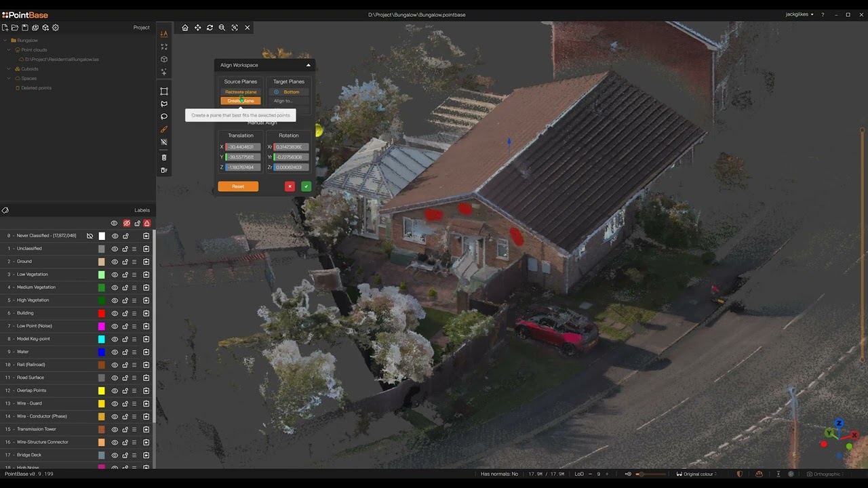Screen dimensions: 868x488
Task: Select the brush selection tool
Action: (164, 129)
